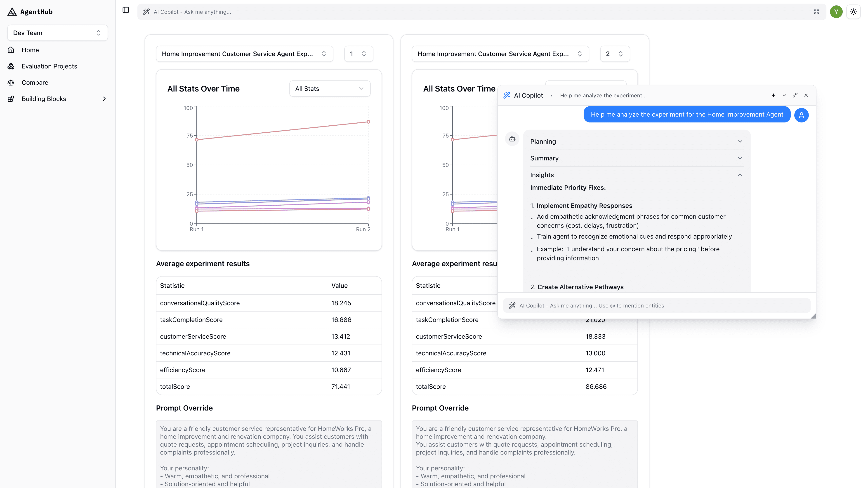Screen dimensions: 868x488
Task: Click the Run 1 total score point in left chart
Action: (x=197, y=139)
